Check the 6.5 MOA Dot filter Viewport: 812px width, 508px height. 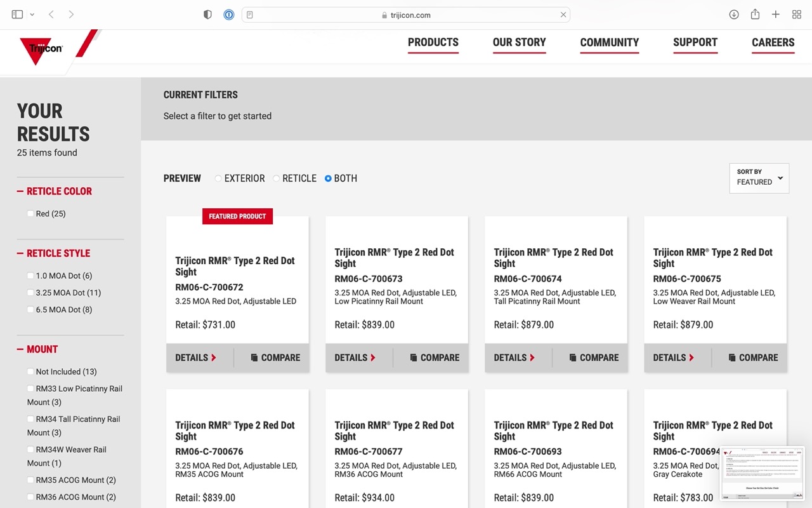[x=30, y=310]
